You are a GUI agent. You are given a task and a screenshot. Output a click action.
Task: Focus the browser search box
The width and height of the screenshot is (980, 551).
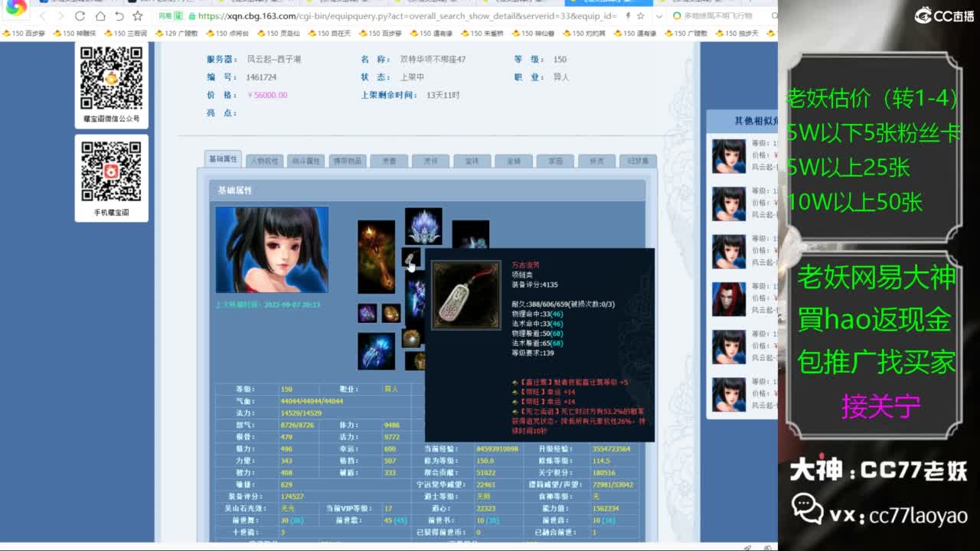(x=721, y=15)
